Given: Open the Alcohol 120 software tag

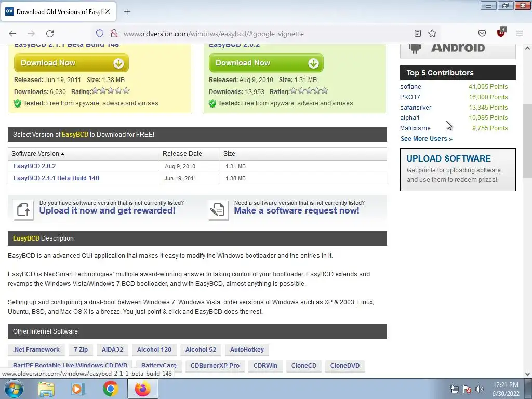Looking at the screenshot, I should tap(154, 350).
